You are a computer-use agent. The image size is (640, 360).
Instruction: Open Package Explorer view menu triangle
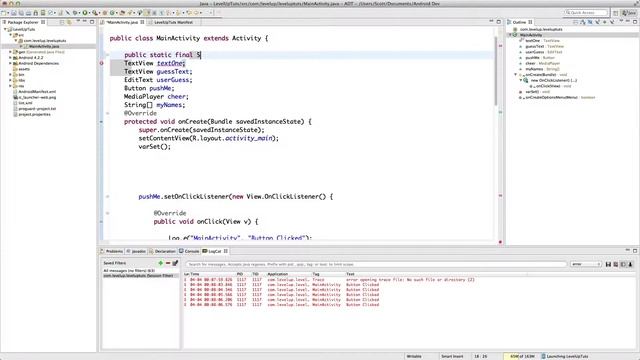pyautogui.click(x=79, y=22)
